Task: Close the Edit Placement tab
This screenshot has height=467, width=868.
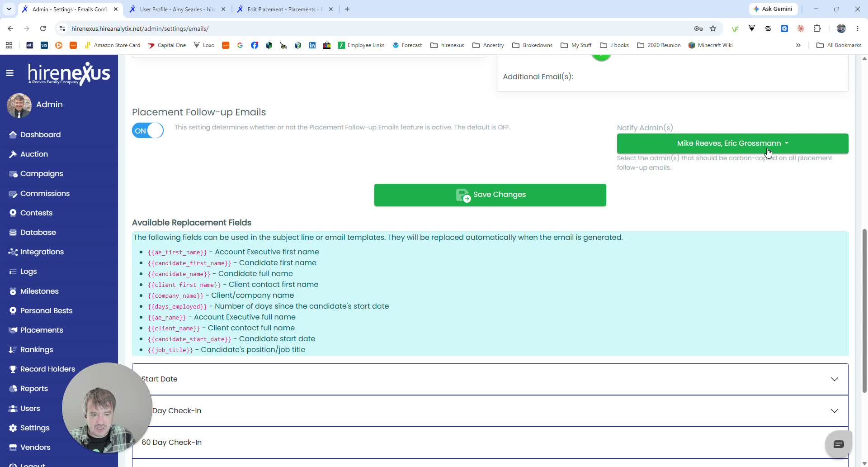Action: [x=331, y=9]
